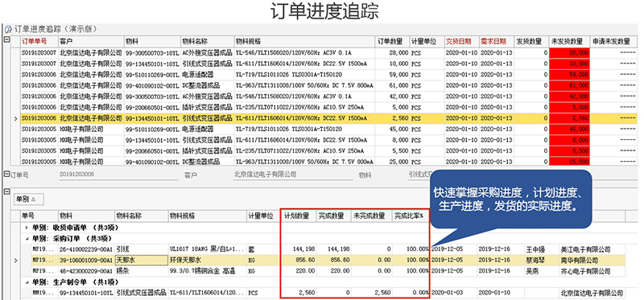644x300 pixels.
Task: Click the material code 46-423000209-00A1
Action: pyautogui.click(x=86, y=271)
